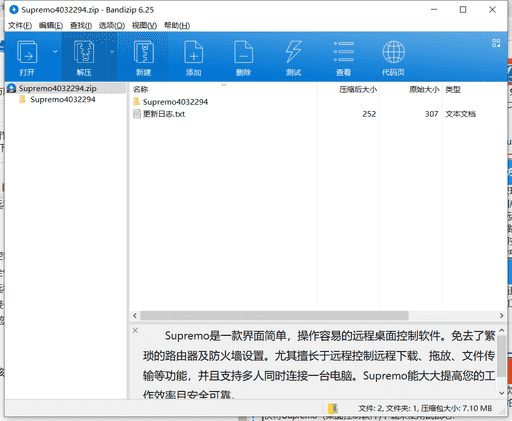The width and height of the screenshot is (512, 421).
Task: Click the original size value 307
Action: [431, 114]
